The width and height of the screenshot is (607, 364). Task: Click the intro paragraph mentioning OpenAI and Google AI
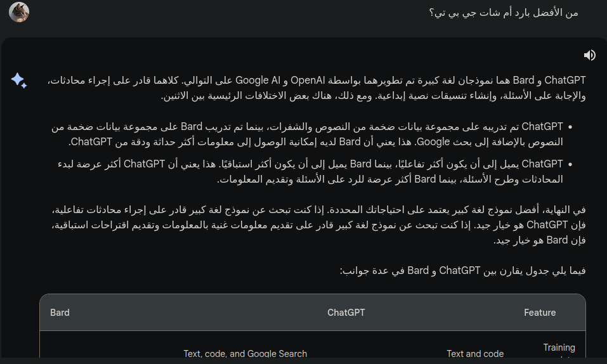(317, 81)
